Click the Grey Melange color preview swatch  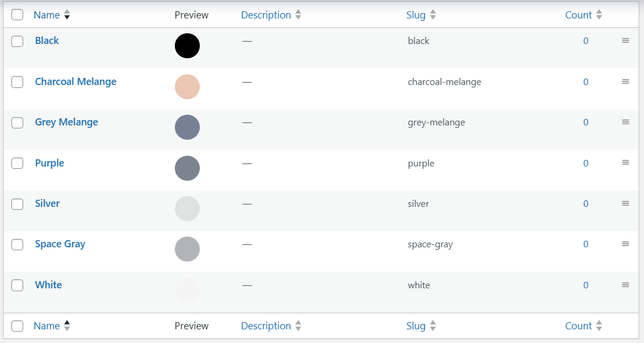[x=187, y=127]
